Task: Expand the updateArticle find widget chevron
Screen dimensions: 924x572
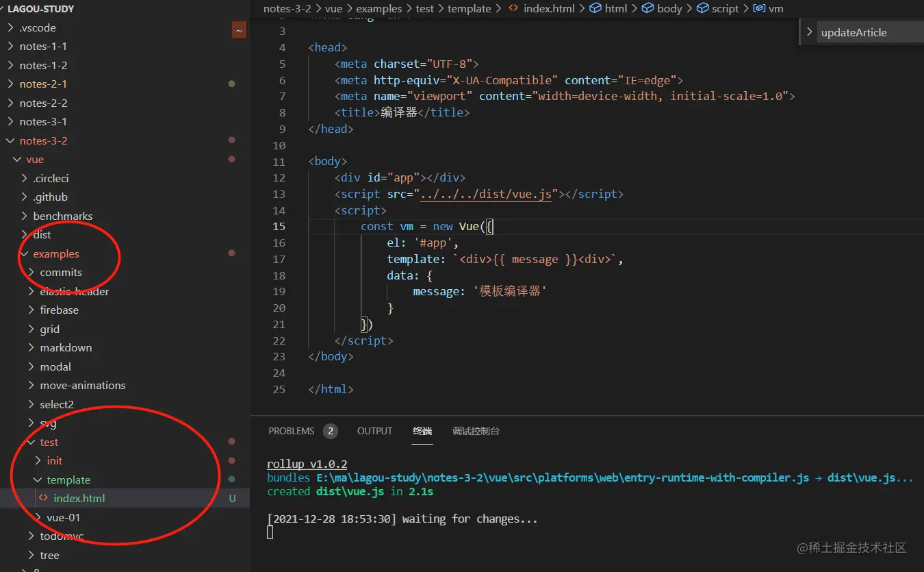Action: (x=809, y=32)
